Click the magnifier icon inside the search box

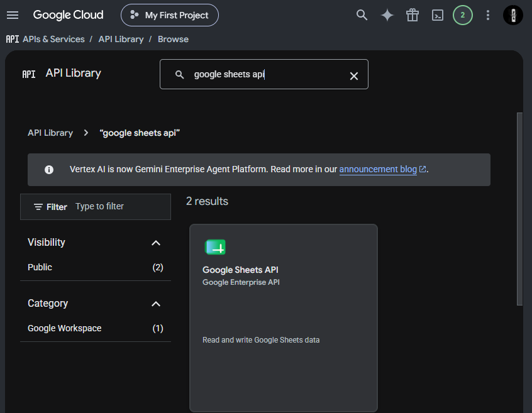(179, 75)
